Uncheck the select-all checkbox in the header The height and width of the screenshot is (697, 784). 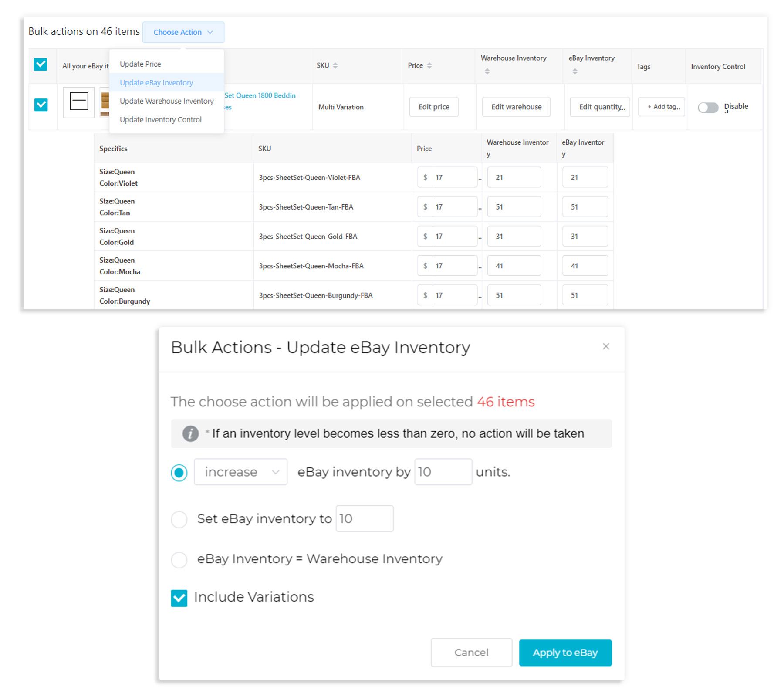tap(41, 64)
